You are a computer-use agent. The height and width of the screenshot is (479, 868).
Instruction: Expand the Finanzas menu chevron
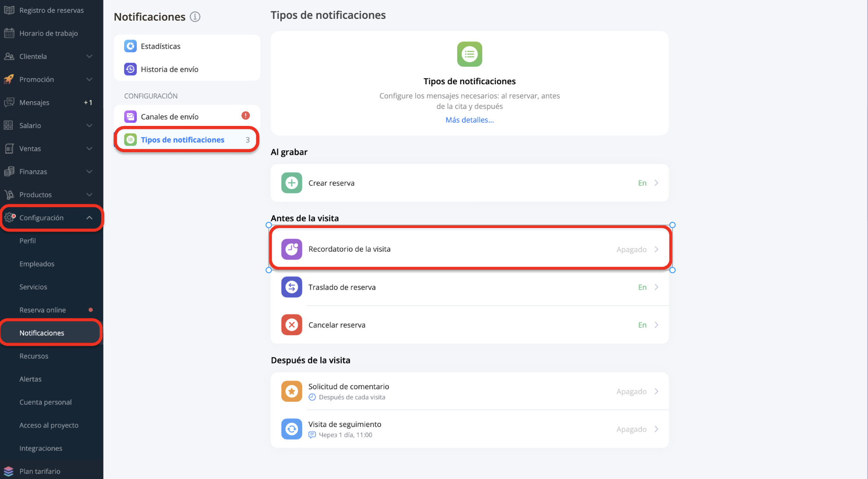89,172
